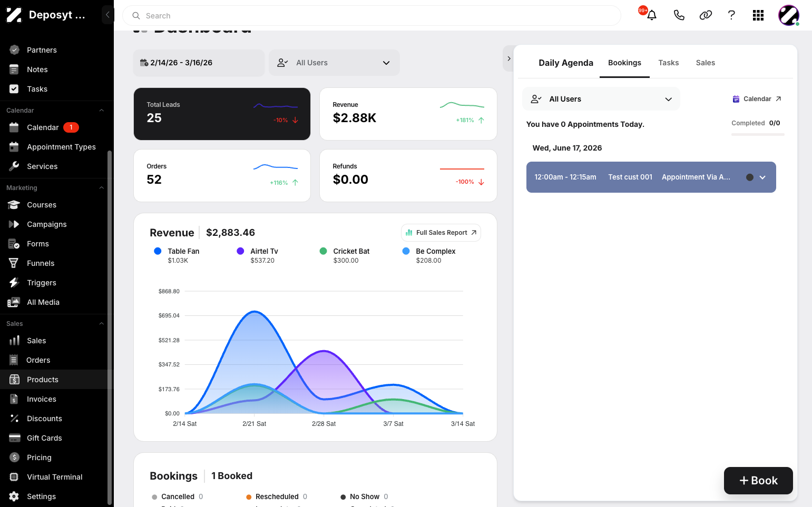812x507 pixels.
Task: Open the help question mark
Action: click(731, 15)
